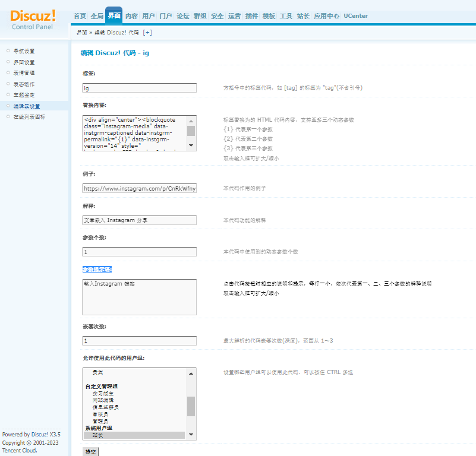Click the explanation field mentioning Instagram 分享
Screen dimensions: 476x456
coord(140,220)
